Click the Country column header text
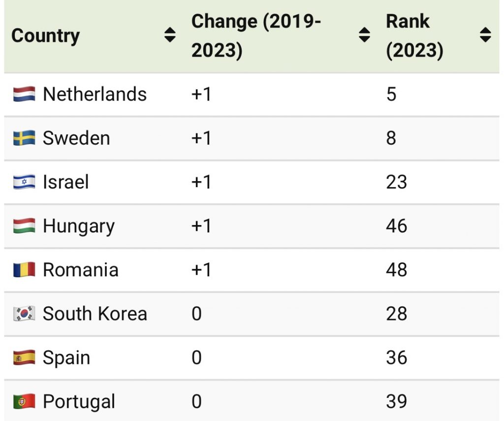This screenshot has height=421, width=504. click(45, 35)
